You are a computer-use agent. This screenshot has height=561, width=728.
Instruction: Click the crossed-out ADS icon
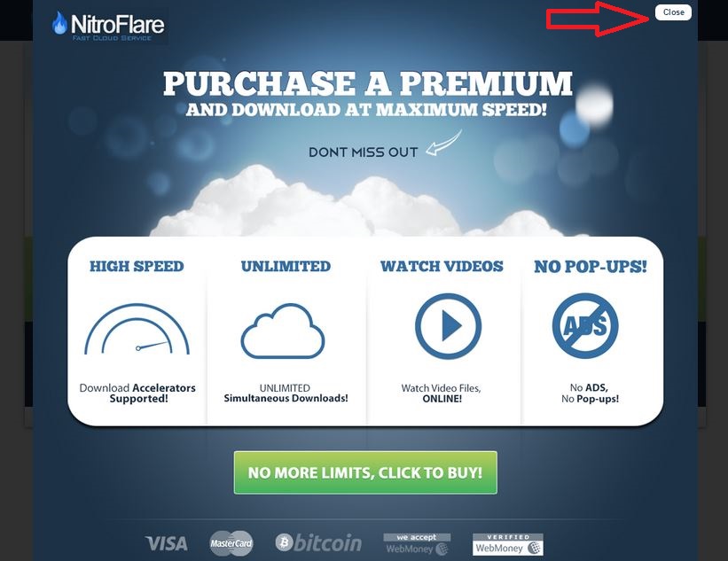click(x=585, y=326)
